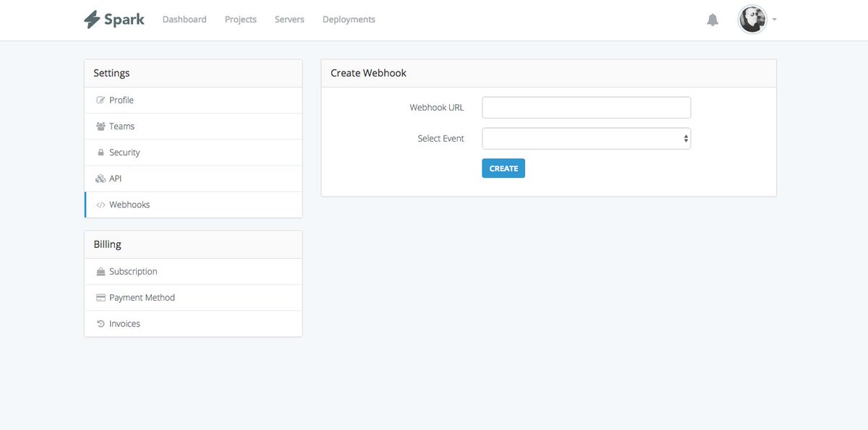Click the padlock icon next to Security
The height and width of the screenshot is (430, 868).
(x=100, y=152)
